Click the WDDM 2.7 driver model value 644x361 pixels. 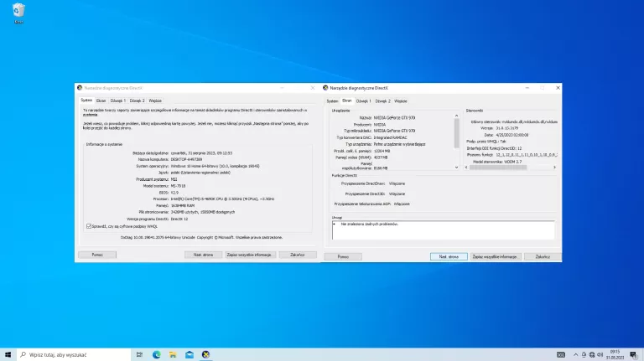(x=512, y=162)
